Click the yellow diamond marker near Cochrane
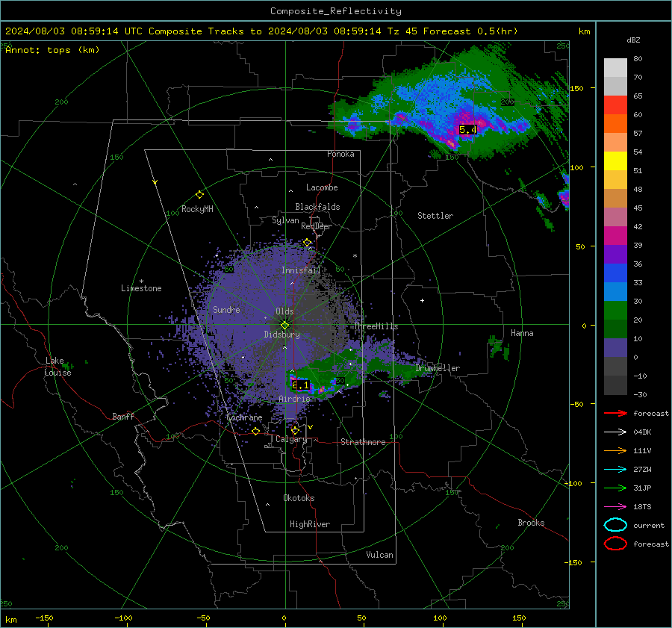The height and width of the screenshot is (628, 672). click(x=256, y=431)
